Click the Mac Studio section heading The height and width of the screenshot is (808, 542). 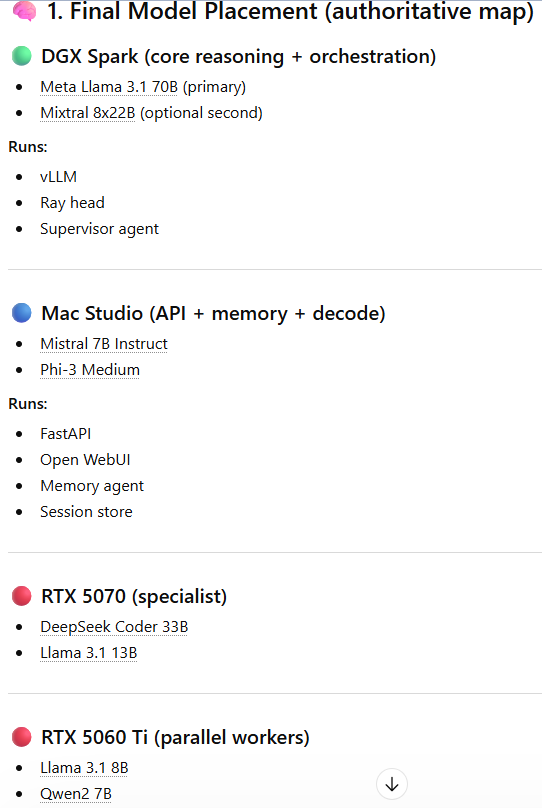point(213,313)
